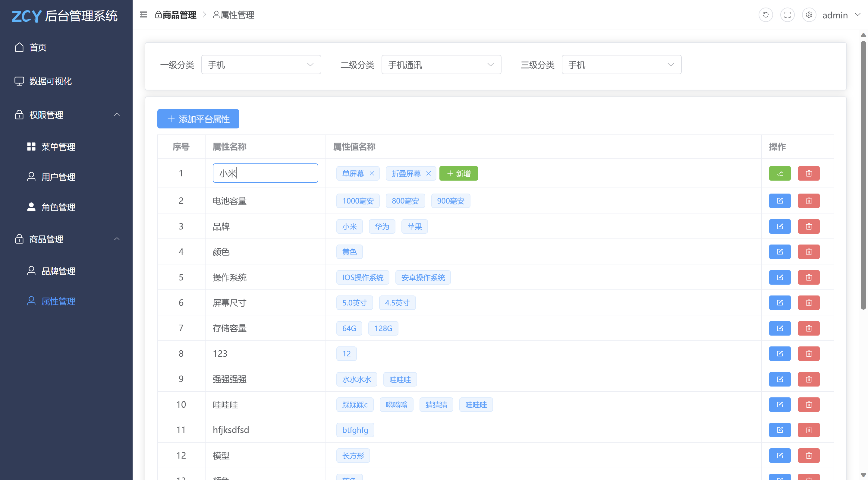Screen dimensions: 868x480
Task: Click the 128G tag
Action: pos(383,328)
